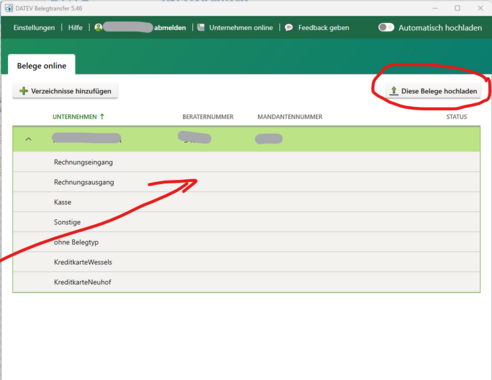Select the Belege online tab
Viewport: 492px width, 380px height.
42,65
